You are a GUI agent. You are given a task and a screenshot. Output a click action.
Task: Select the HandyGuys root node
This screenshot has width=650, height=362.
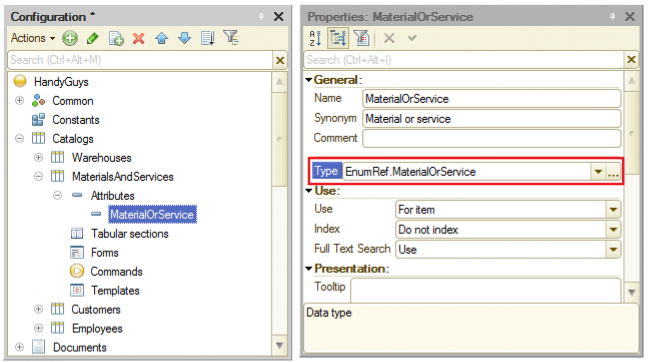[x=61, y=82]
